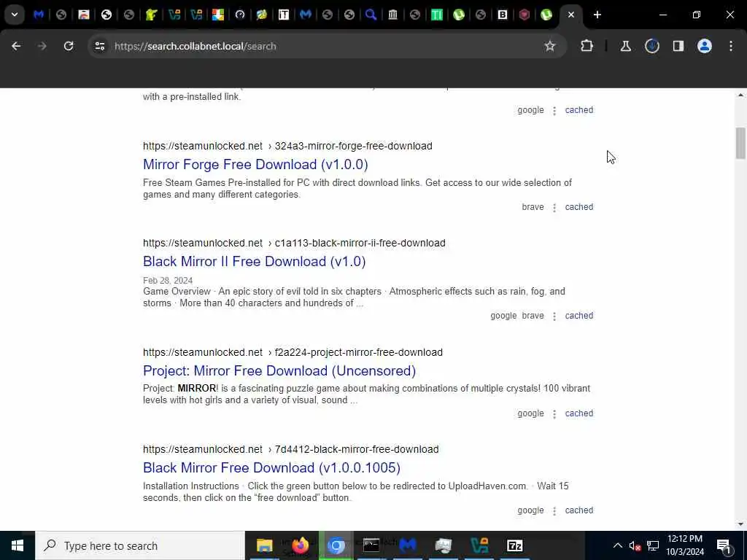
Task: Switch to the tab with white T favicon
Action: coord(284,15)
